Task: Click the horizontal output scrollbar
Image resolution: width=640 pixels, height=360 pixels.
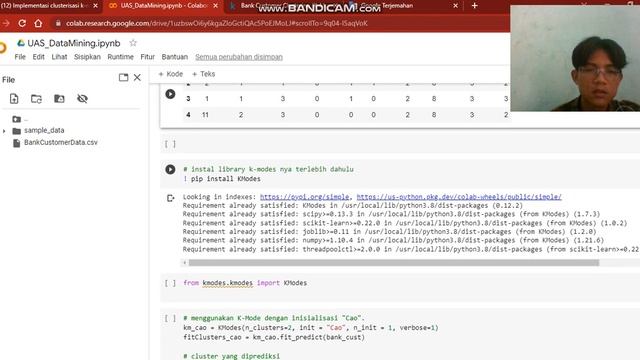Action: pyautogui.click(x=393, y=263)
